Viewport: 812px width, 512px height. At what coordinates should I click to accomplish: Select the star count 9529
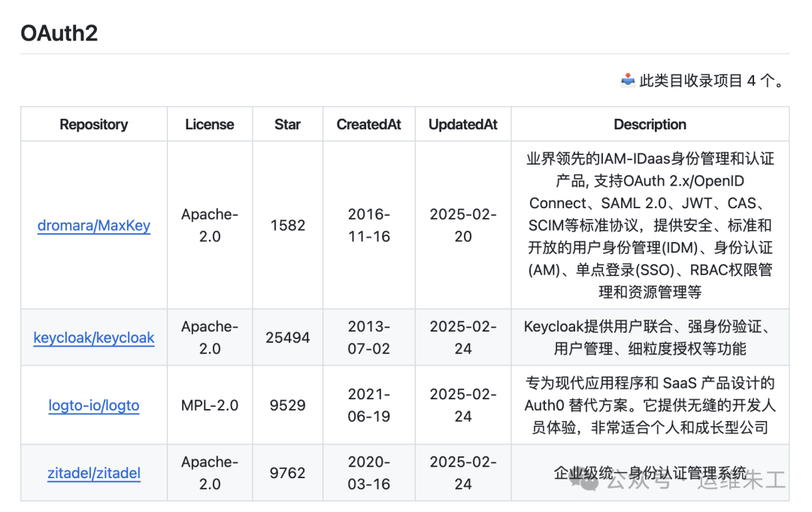[x=287, y=405]
